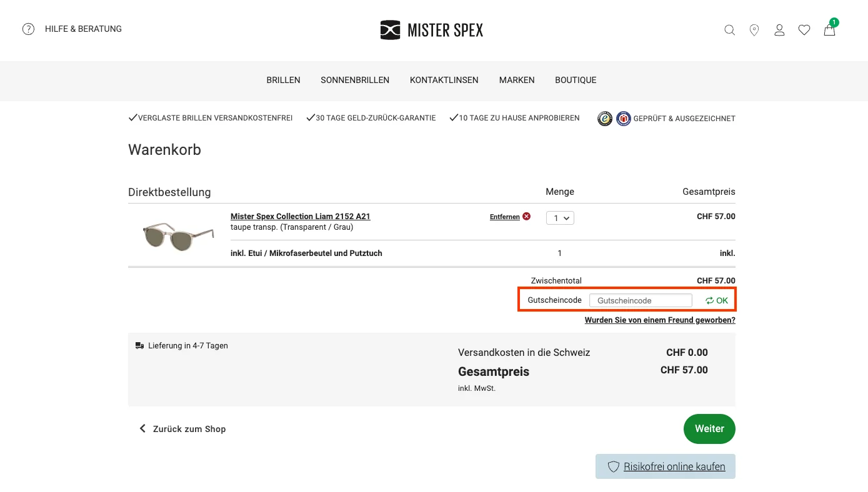Click the shield icon beside Risikofrei

tap(614, 466)
